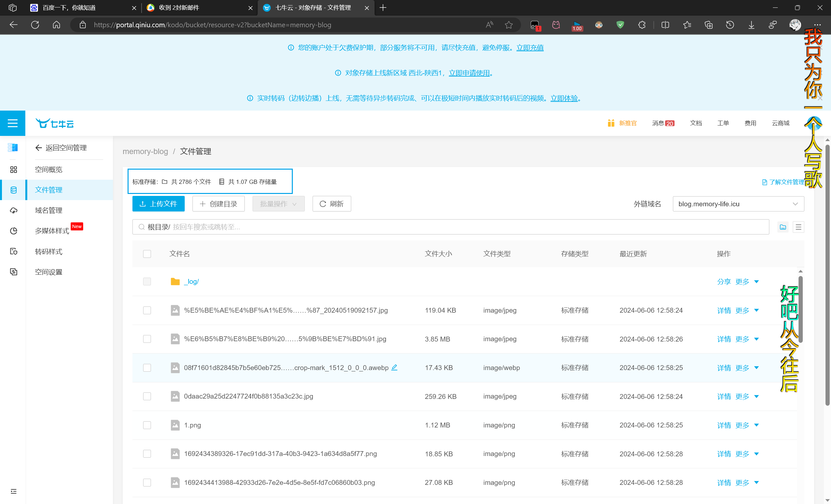The height and width of the screenshot is (504, 831).
Task: Switch to folder view icon
Action: [783, 227]
